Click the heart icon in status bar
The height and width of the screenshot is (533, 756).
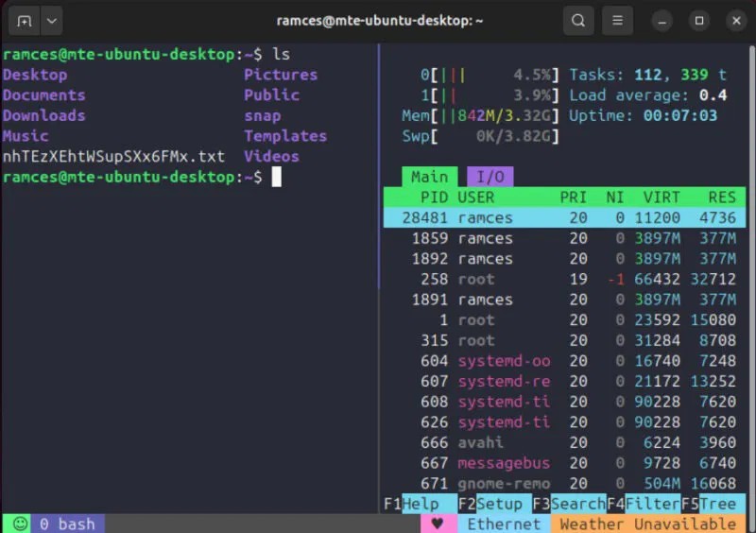[x=437, y=524]
